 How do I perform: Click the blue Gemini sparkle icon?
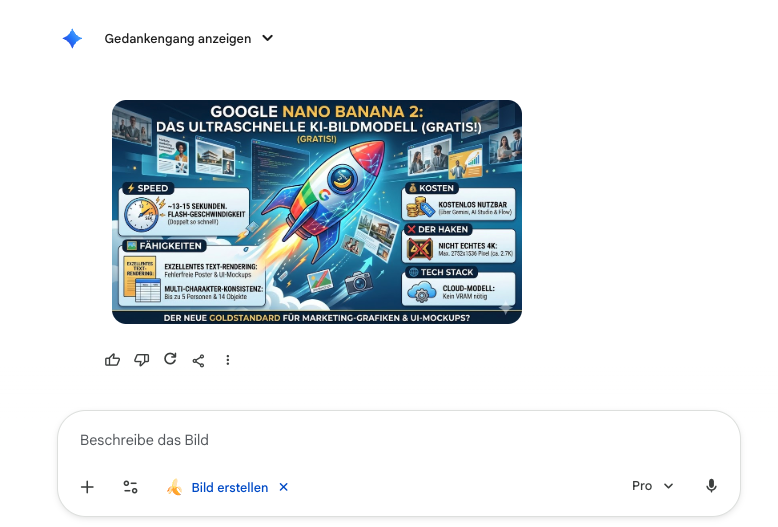[72, 39]
